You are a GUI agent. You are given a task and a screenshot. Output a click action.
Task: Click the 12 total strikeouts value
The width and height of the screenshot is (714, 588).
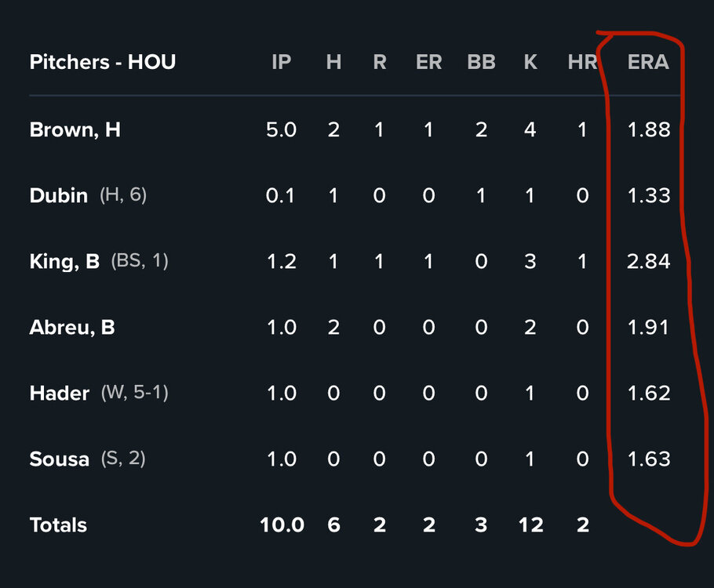530,524
